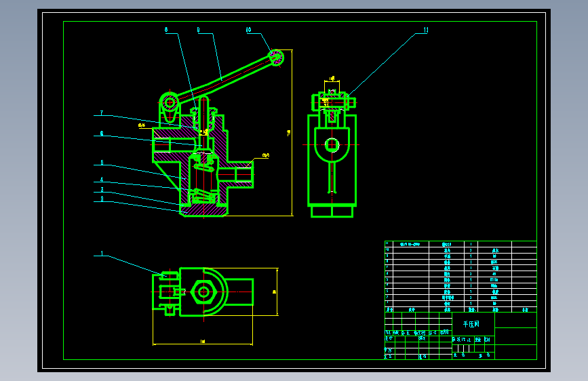Viewport: 588px width, 381px height.
Task: Select part callout number 1
Action: point(102,254)
